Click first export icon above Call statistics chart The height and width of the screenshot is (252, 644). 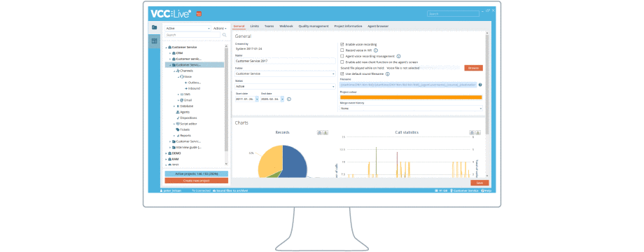click(x=472, y=132)
